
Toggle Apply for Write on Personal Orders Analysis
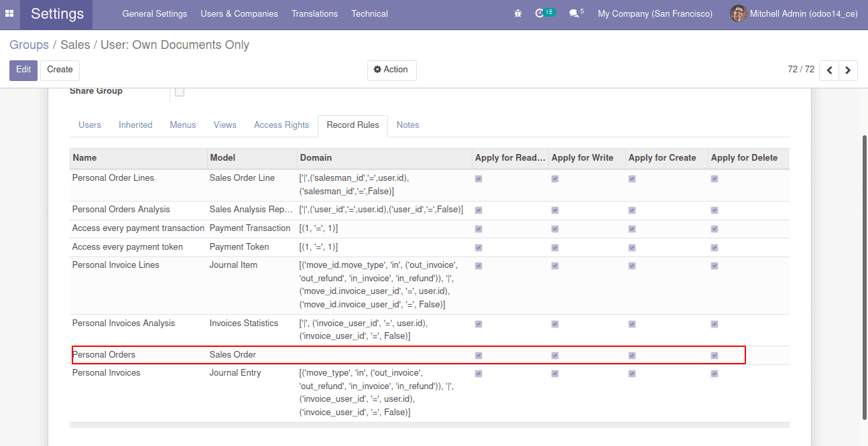click(x=555, y=210)
